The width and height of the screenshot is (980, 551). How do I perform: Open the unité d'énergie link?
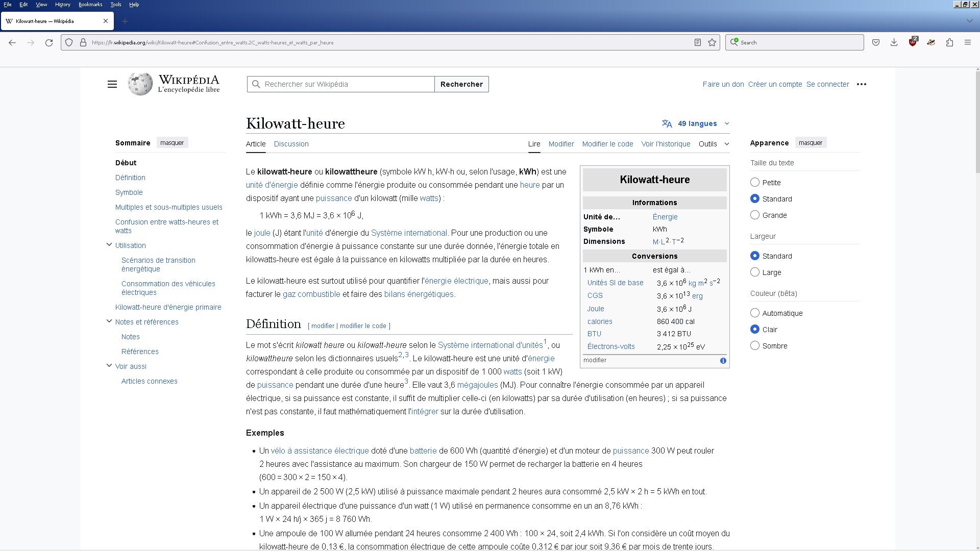(x=272, y=185)
